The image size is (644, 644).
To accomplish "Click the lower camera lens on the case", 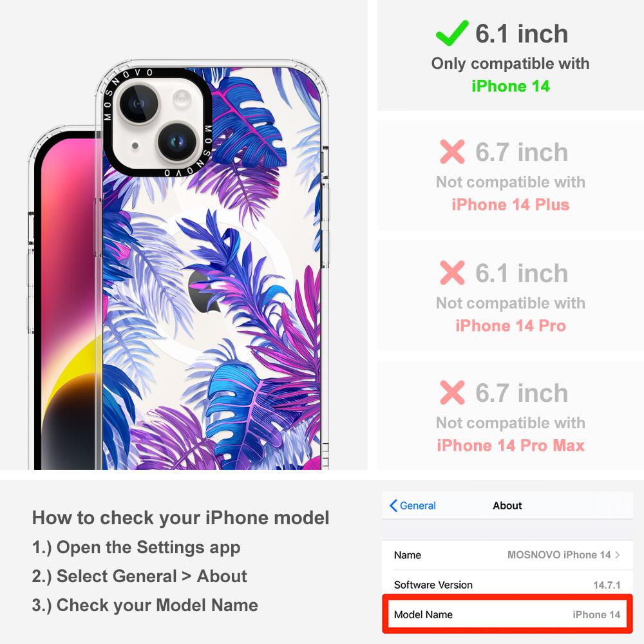I will [178, 142].
